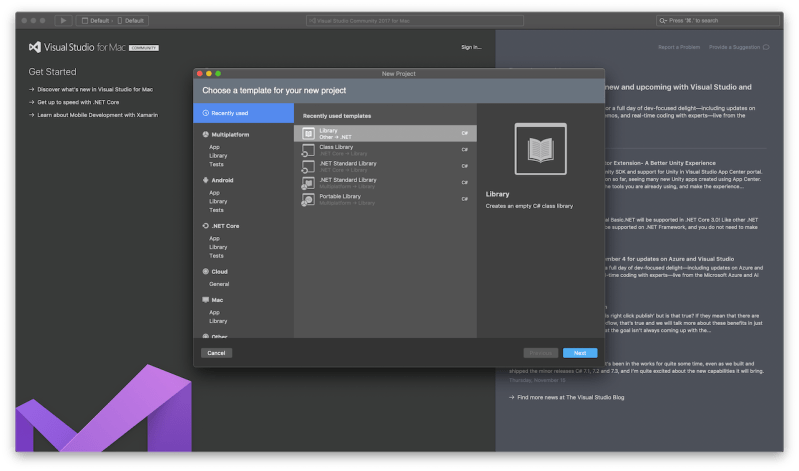Click the search magnifier icon in toolbar
Image resolution: width=799 pixels, height=471 pixels.
(x=662, y=21)
